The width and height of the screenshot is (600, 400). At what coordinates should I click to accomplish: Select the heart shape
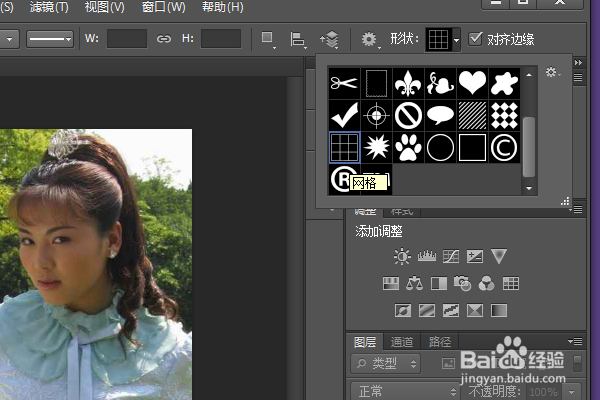(472, 83)
